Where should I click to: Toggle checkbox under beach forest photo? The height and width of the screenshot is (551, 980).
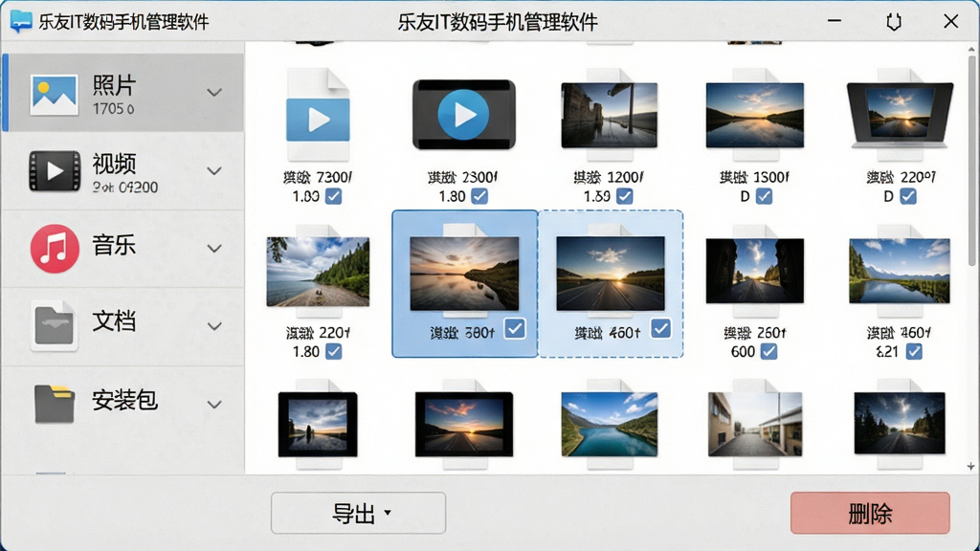pyautogui.click(x=334, y=351)
